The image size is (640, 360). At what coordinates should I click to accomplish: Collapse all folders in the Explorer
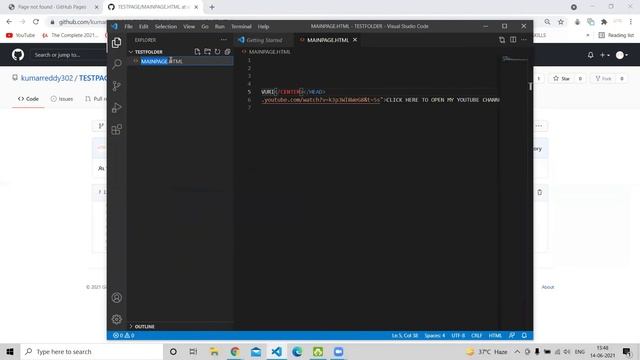point(227,51)
